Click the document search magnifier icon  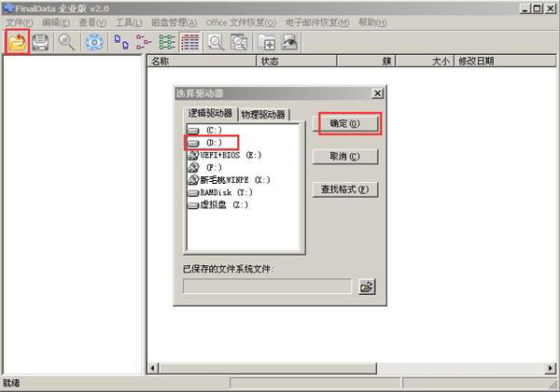click(x=239, y=42)
